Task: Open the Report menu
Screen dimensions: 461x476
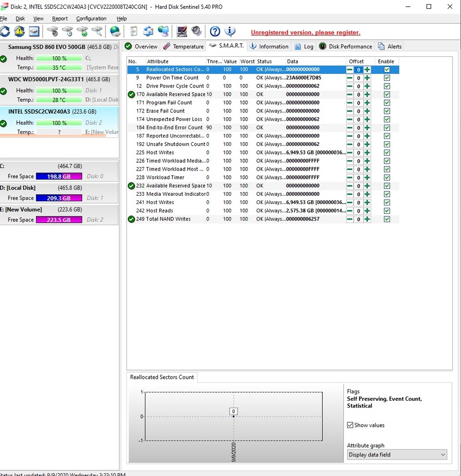Action: [60, 19]
